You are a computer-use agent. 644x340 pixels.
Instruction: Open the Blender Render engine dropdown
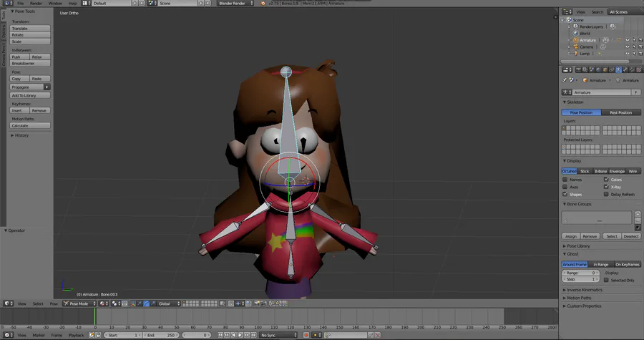click(x=235, y=4)
